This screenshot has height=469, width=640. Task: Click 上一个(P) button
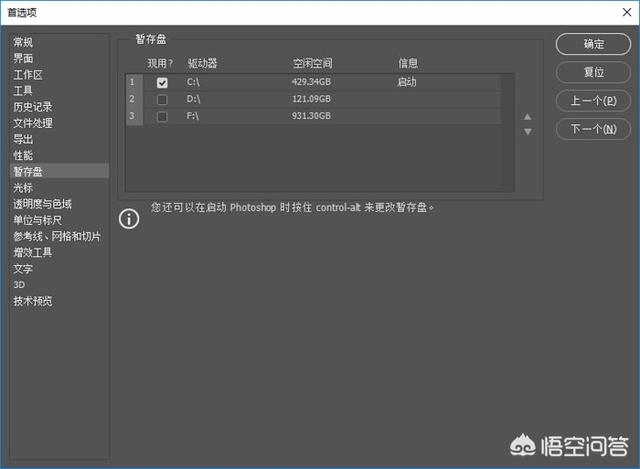tap(593, 101)
